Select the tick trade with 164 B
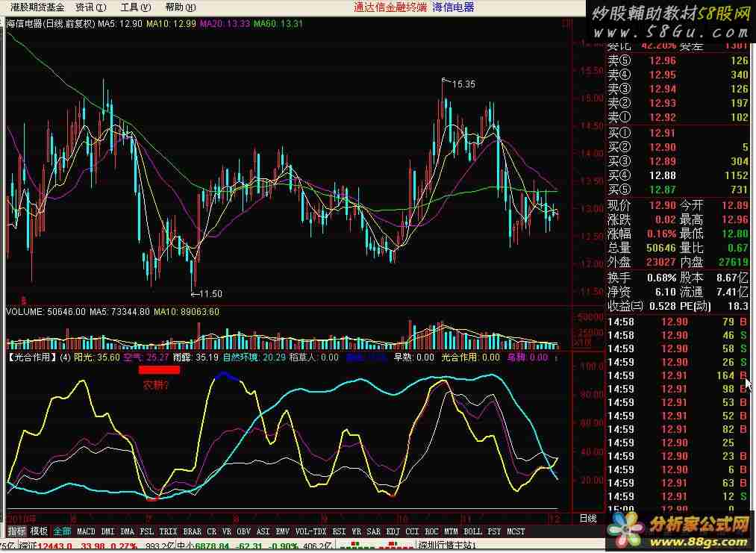 tap(678, 375)
